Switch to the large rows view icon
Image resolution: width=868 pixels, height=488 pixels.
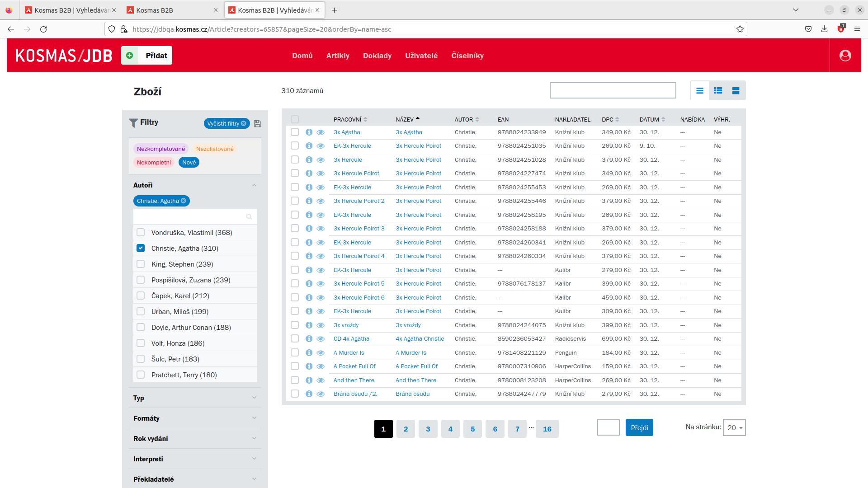(736, 91)
